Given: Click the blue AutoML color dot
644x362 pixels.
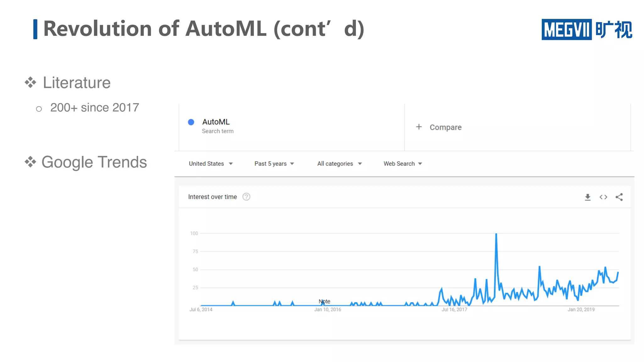Looking at the screenshot, I should point(191,122).
